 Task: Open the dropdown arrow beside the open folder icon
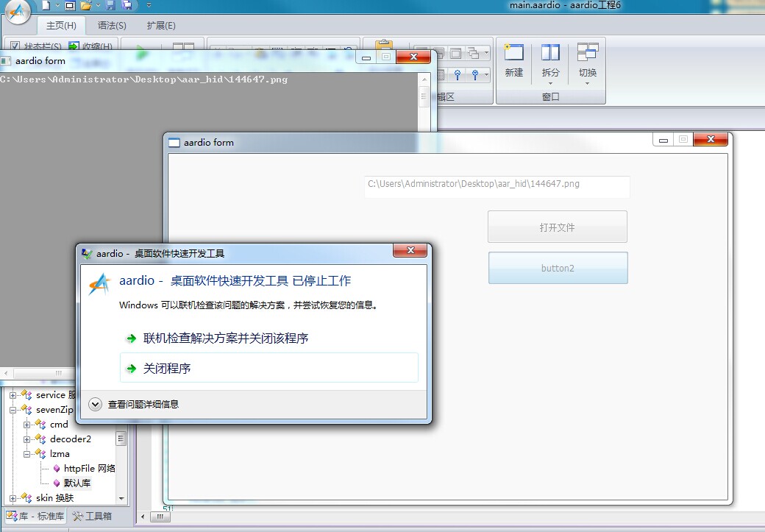tap(98, 5)
